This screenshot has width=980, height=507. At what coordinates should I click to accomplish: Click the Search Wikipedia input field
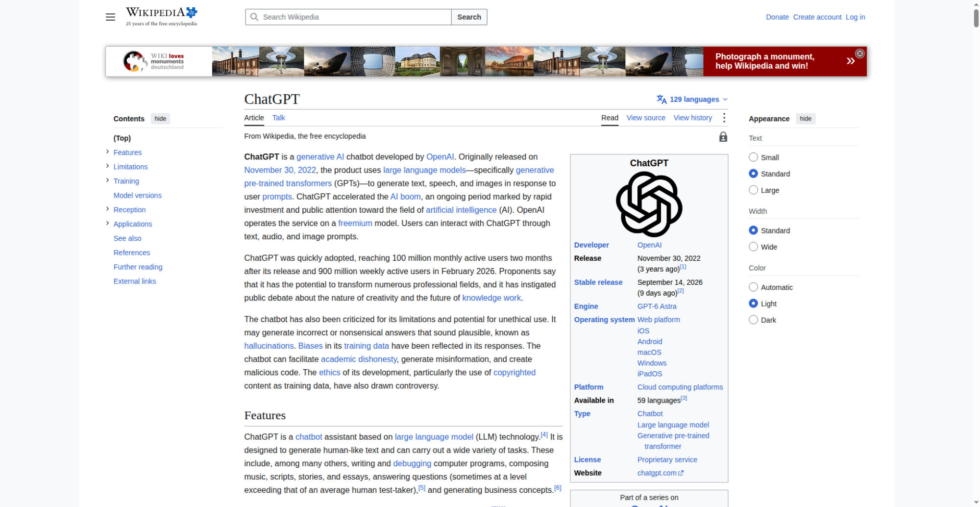[x=348, y=17]
